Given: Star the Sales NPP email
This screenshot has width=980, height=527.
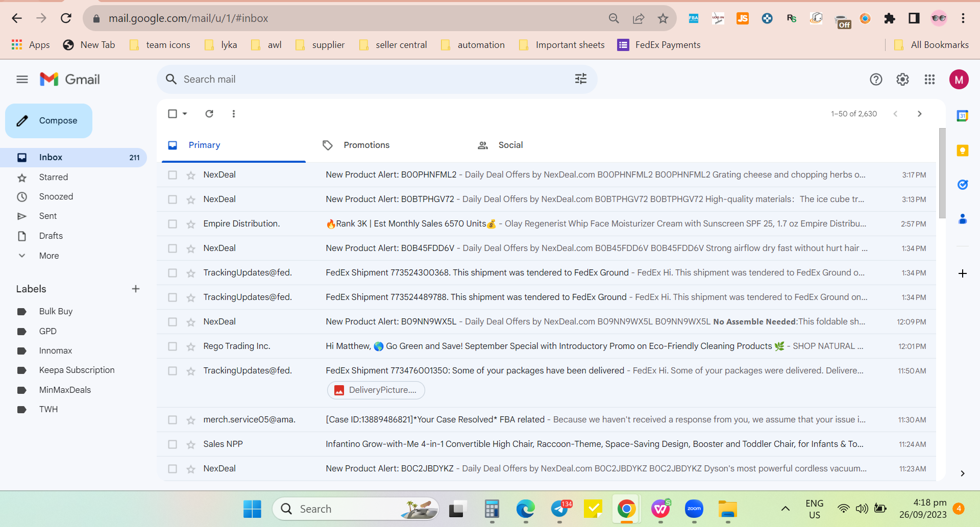Looking at the screenshot, I should click(191, 444).
